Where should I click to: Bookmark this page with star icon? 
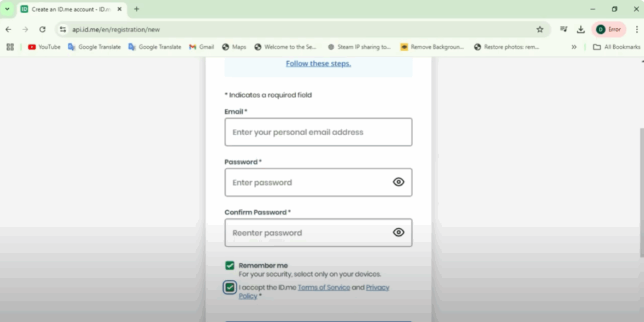[x=540, y=30]
